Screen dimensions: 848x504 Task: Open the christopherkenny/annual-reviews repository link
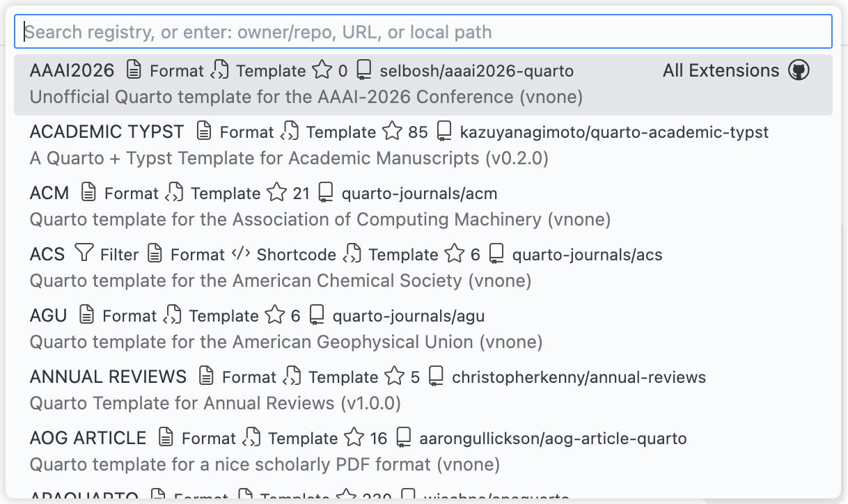pos(579,376)
